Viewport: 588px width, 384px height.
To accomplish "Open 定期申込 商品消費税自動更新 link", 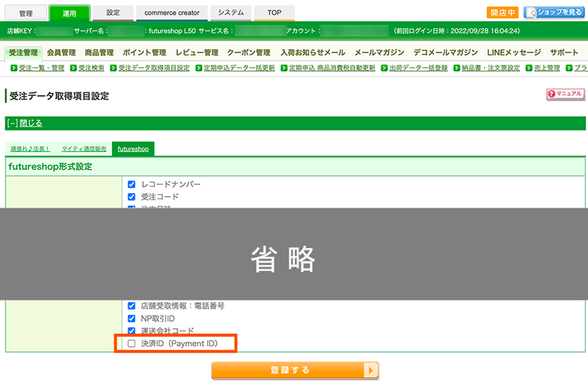I will coord(332,68).
